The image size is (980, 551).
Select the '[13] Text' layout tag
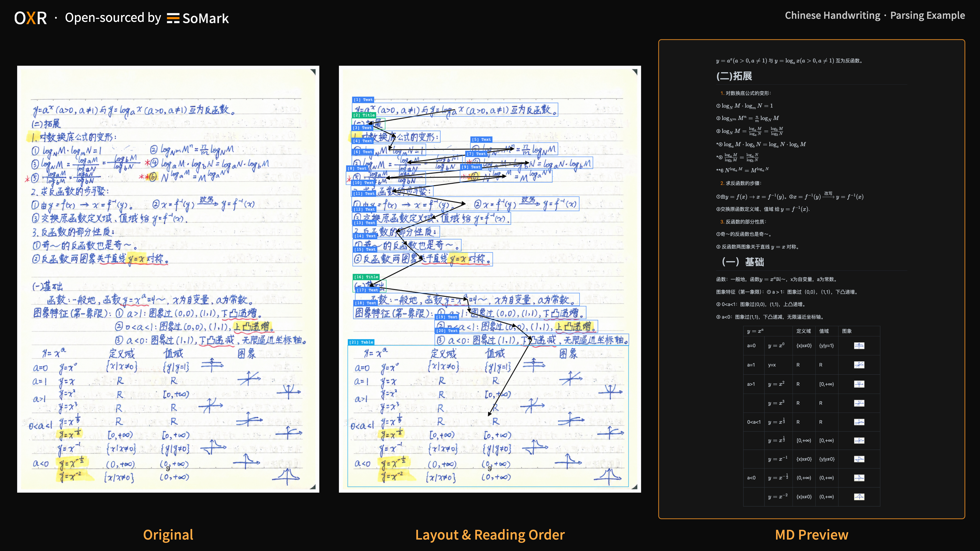click(x=365, y=223)
